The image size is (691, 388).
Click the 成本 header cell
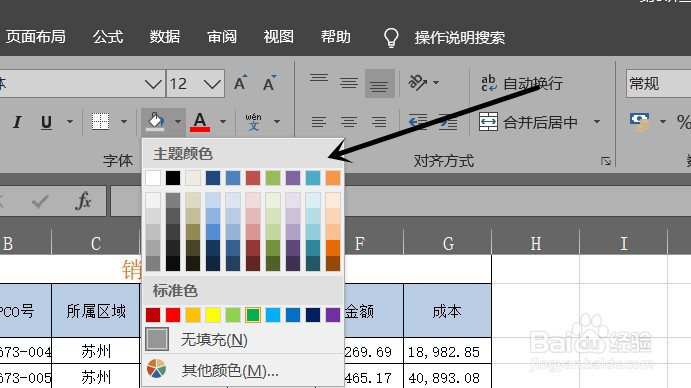[447, 311]
